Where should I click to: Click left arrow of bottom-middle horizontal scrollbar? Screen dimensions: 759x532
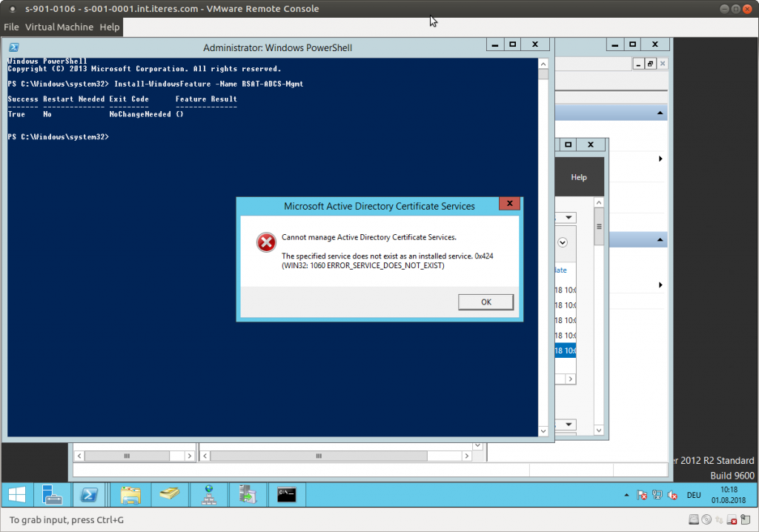pyautogui.click(x=205, y=456)
